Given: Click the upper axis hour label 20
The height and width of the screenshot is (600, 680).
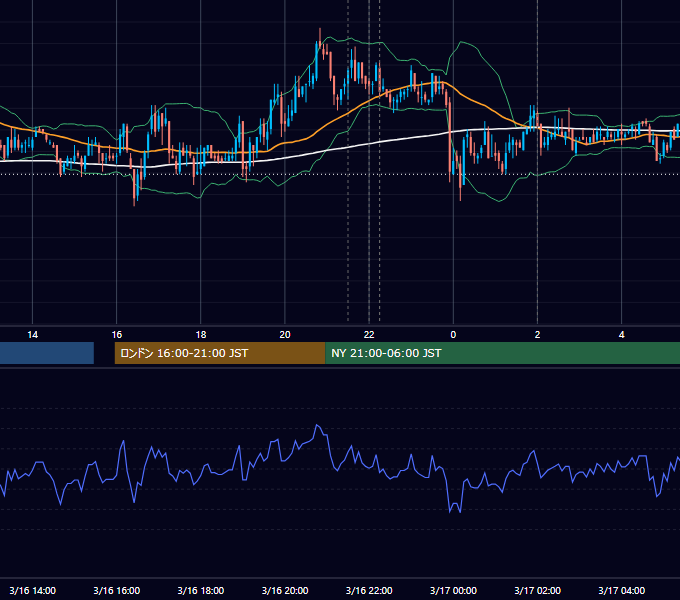Looking at the screenshot, I should coord(285,335).
